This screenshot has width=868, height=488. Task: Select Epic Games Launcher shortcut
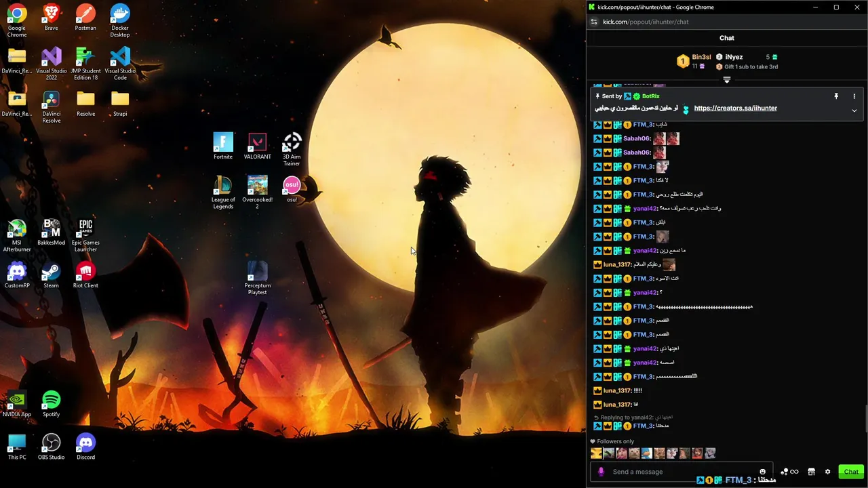point(85,236)
